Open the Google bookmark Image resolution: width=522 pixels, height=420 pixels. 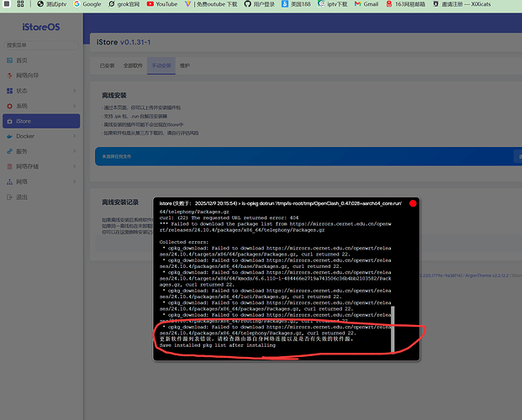87,4
